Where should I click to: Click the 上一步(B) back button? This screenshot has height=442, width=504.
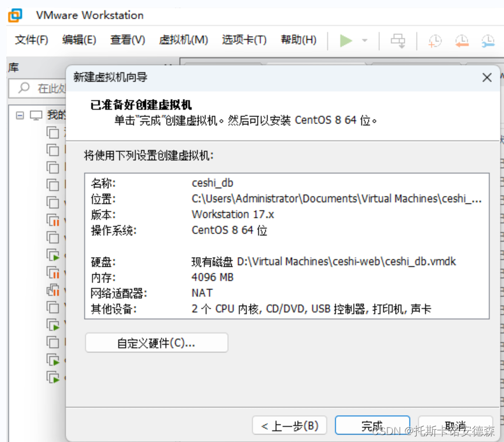pos(290,426)
